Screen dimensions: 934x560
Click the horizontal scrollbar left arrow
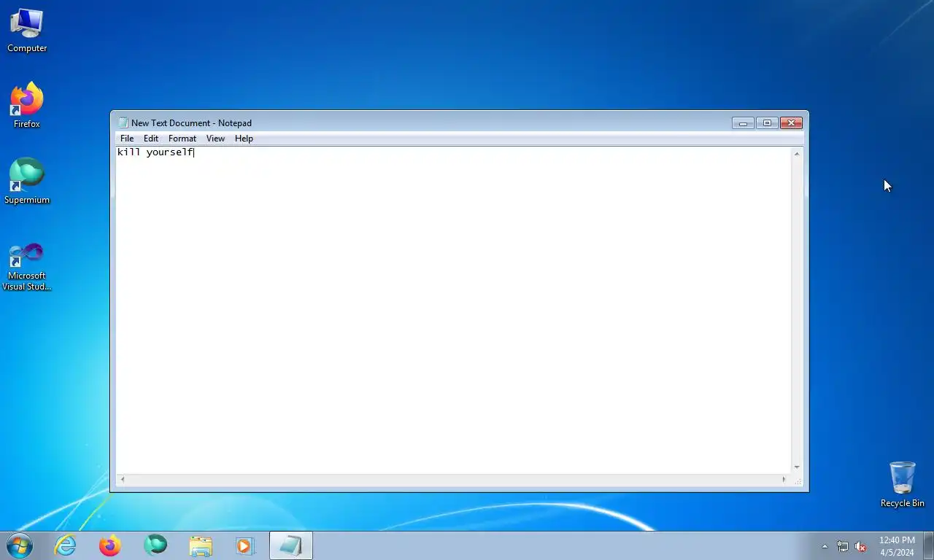(x=123, y=480)
